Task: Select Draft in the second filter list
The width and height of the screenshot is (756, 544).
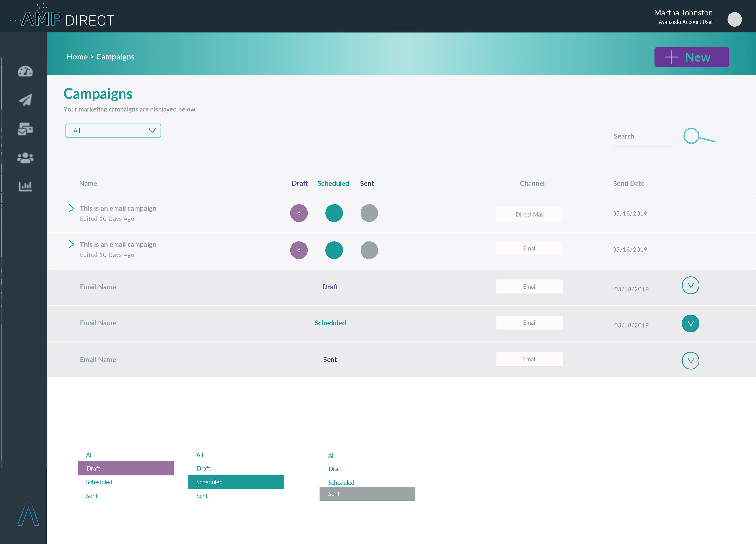Action: 203,468
